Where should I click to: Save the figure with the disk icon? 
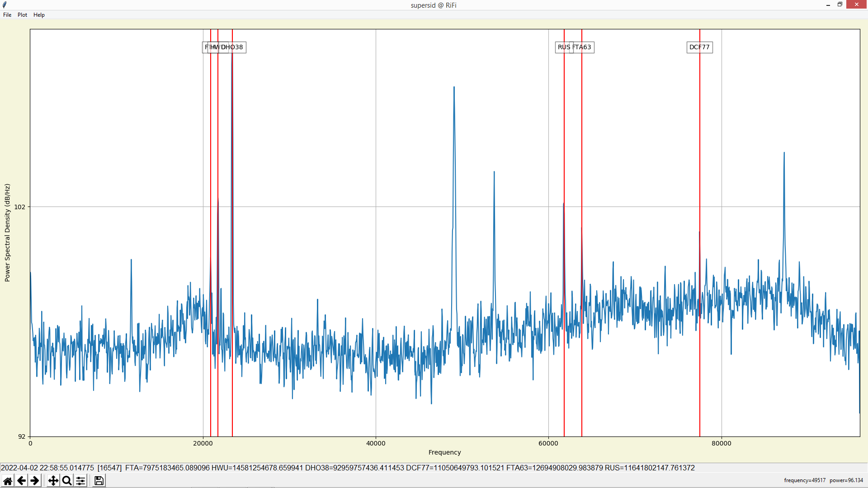(99, 481)
